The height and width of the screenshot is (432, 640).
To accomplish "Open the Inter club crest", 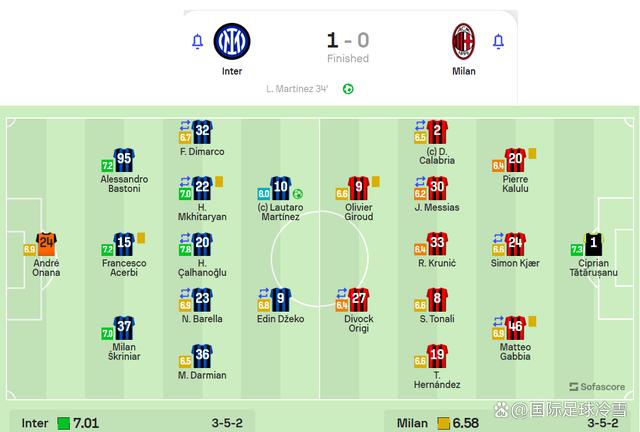I will click(232, 41).
